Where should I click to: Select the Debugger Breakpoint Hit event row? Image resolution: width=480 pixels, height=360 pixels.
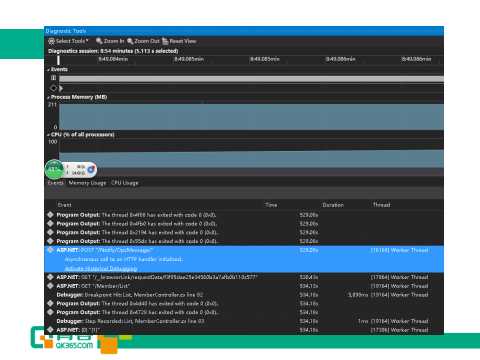point(244,295)
